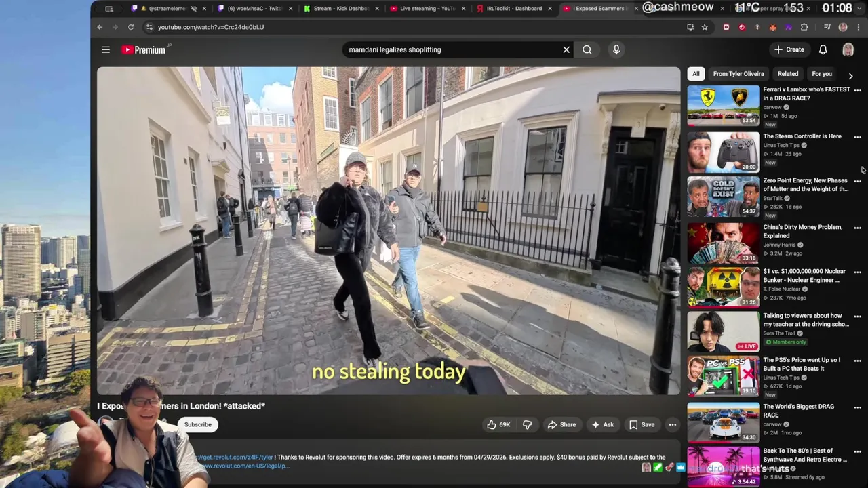Open options for PS5's Price video

point(857,361)
